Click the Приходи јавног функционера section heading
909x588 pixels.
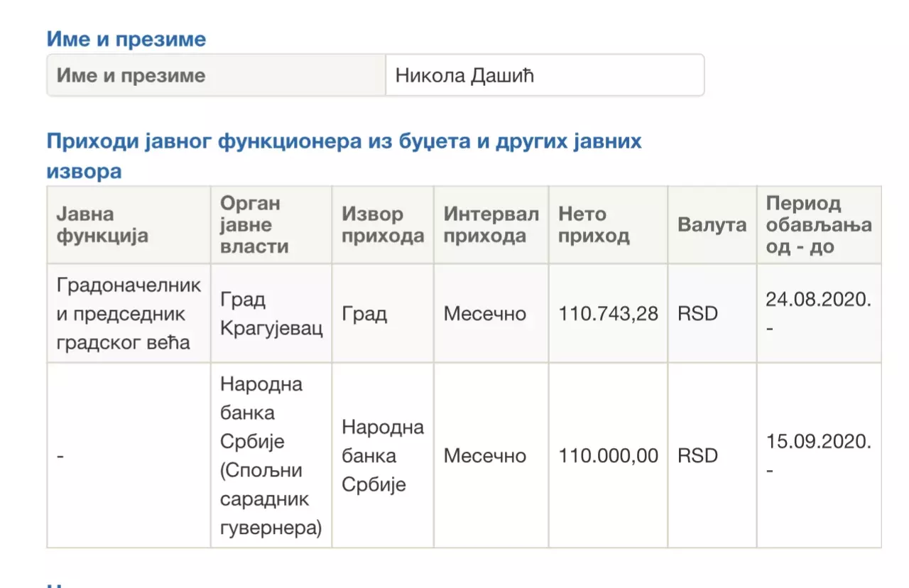point(344,141)
